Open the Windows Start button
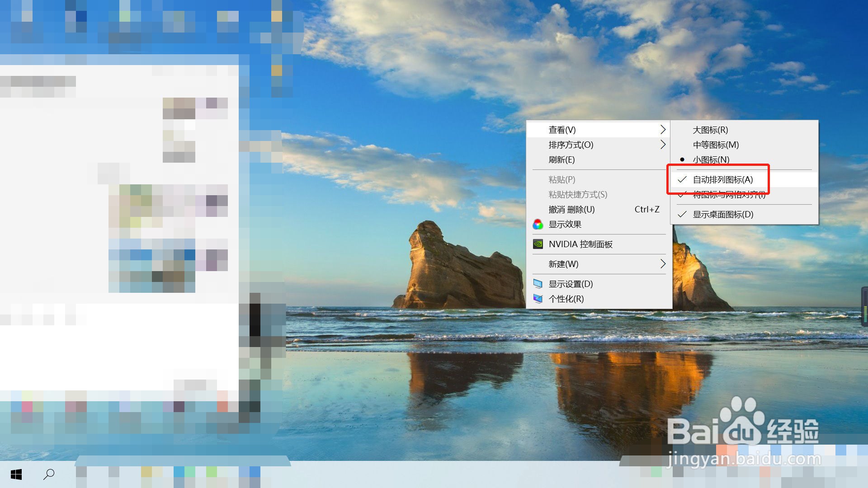The height and width of the screenshot is (488, 868). (x=16, y=474)
